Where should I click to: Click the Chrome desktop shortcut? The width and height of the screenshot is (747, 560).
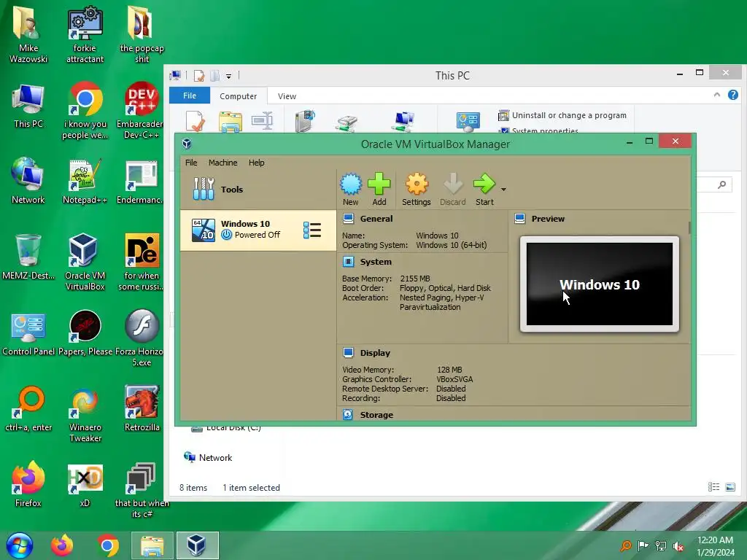(85, 111)
